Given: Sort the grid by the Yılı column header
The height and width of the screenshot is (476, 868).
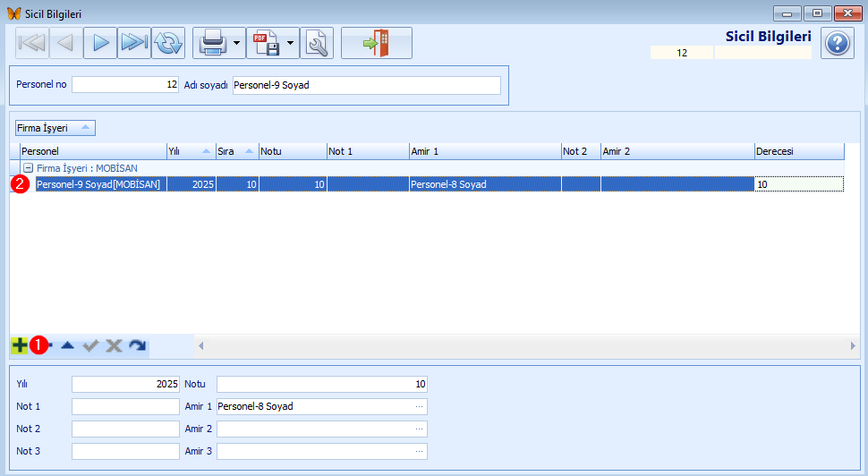Looking at the screenshot, I should [x=190, y=151].
